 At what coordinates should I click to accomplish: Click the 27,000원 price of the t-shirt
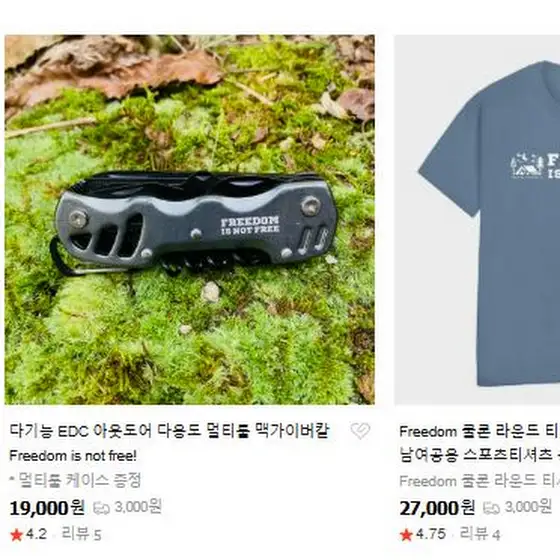[x=437, y=508]
